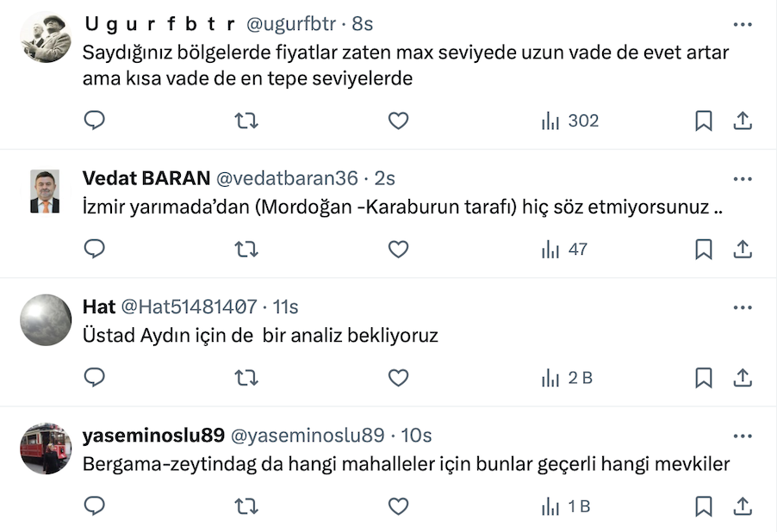Open the @yaseminoslu89 handle link
777x532 pixels.
click(307, 436)
